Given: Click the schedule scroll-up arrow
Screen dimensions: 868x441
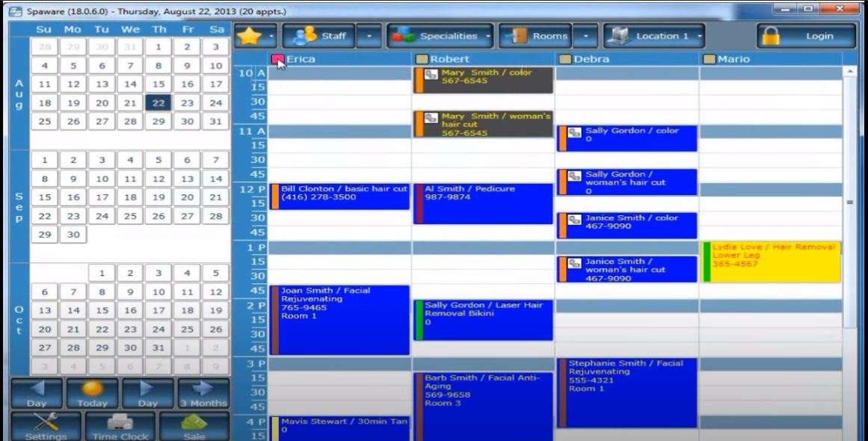Looking at the screenshot, I should [x=850, y=72].
